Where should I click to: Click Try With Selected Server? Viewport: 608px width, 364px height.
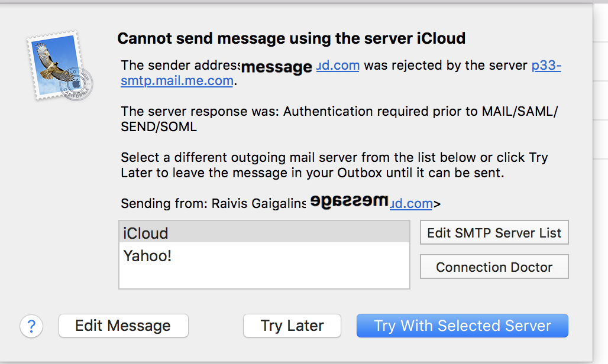point(462,326)
